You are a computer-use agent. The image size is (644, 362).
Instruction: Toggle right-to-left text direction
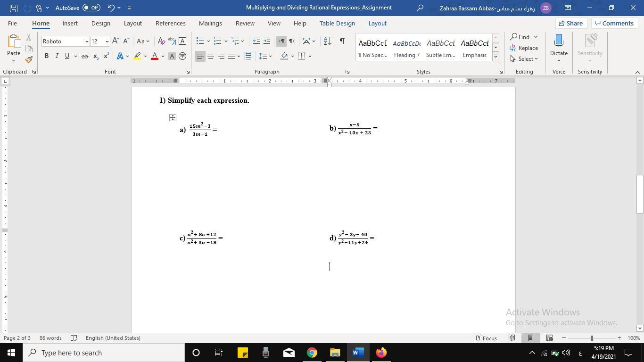292,41
